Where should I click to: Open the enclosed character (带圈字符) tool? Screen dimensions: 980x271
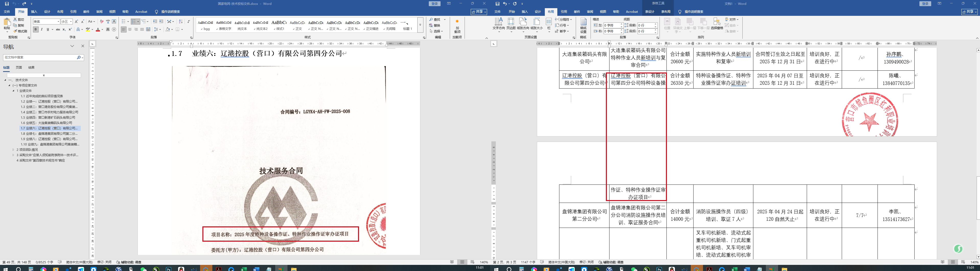coord(114,30)
